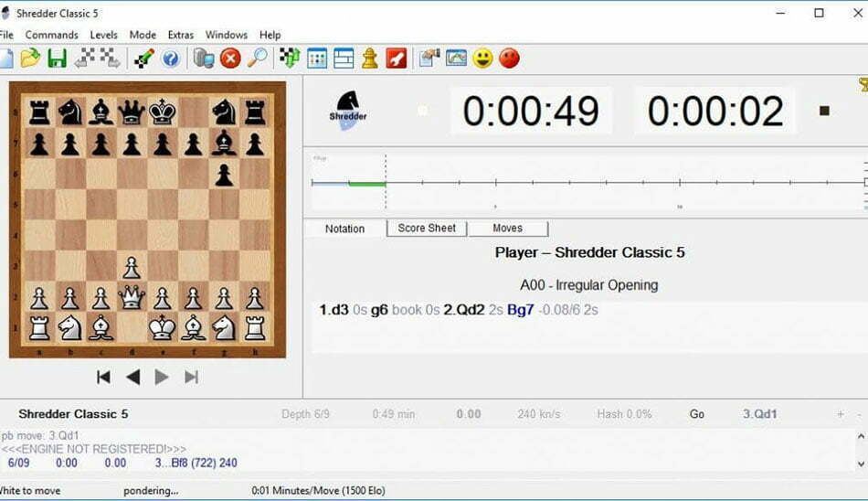Image resolution: width=868 pixels, height=501 pixels.
Task: Click '240 kn/s' speed value
Action: (539, 414)
